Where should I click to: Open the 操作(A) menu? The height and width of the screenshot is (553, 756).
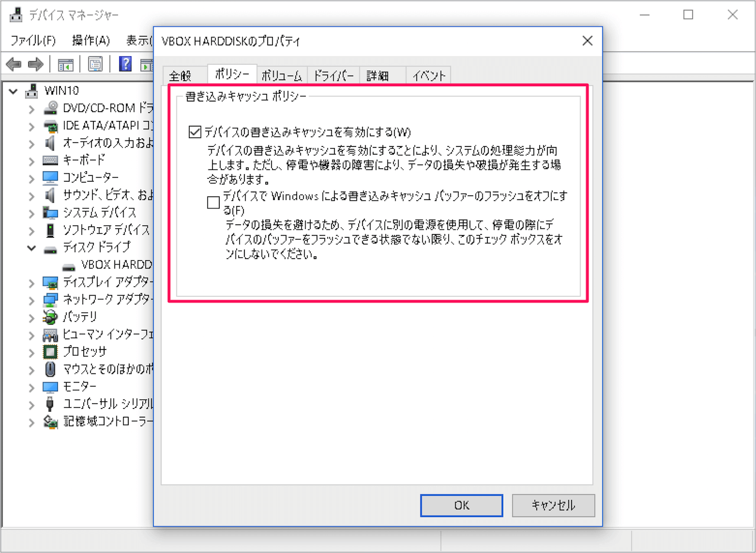point(91,41)
